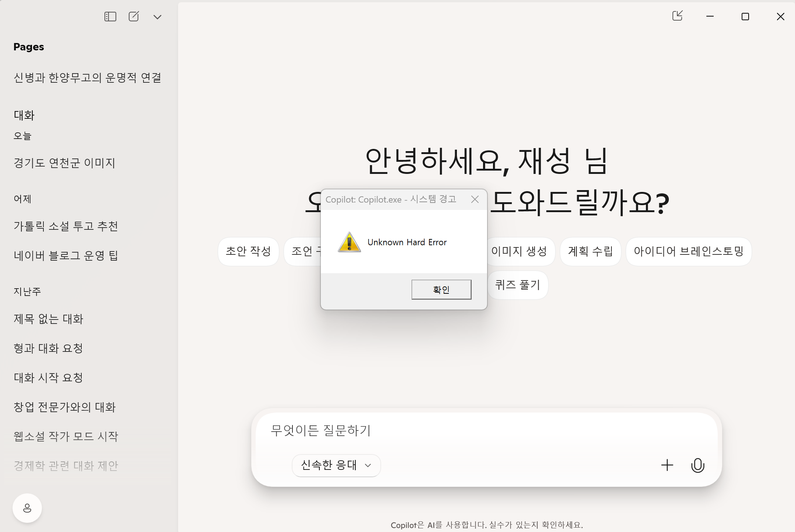This screenshot has height=532, width=795.
Task: Click the 대화 section heading
Action: [x=24, y=115]
